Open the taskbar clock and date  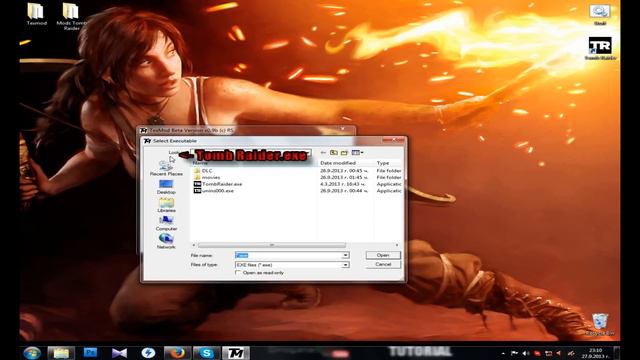point(596,353)
